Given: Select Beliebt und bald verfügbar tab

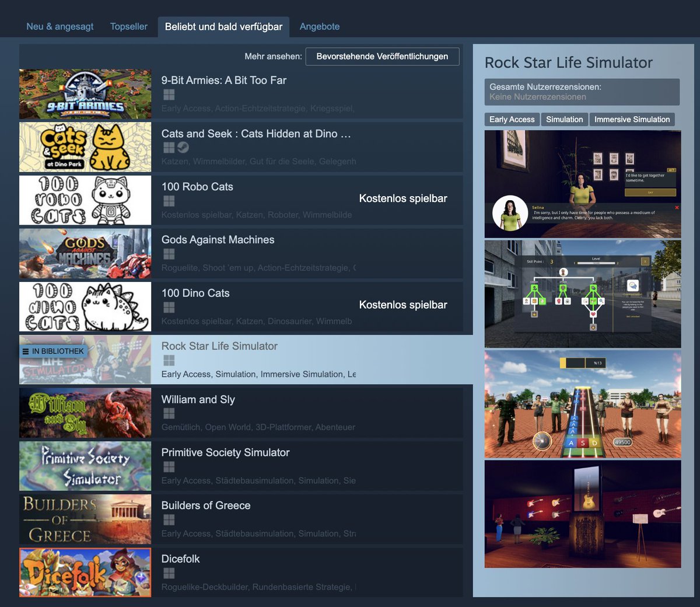Looking at the screenshot, I should [223, 27].
